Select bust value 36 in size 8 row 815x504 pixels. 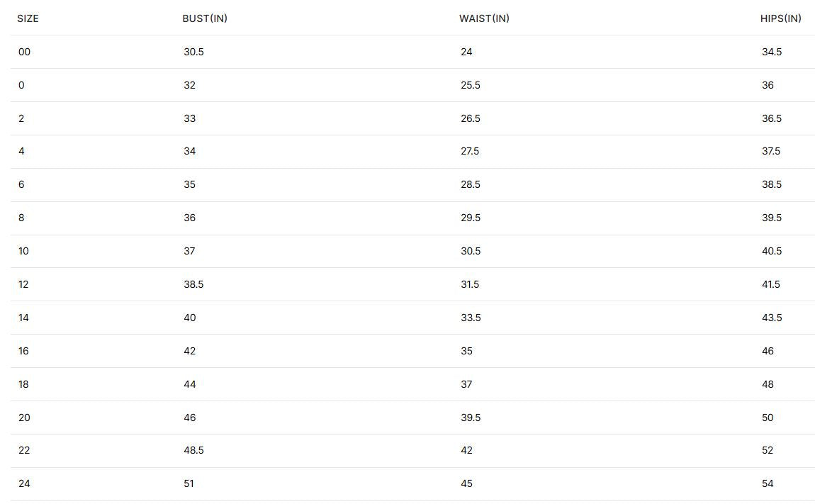(189, 218)
